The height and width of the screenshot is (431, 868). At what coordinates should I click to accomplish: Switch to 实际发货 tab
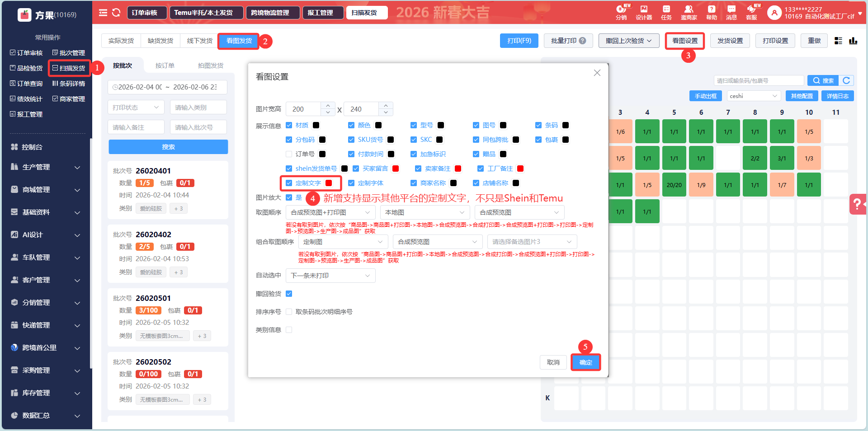click(x=121, y=41)
